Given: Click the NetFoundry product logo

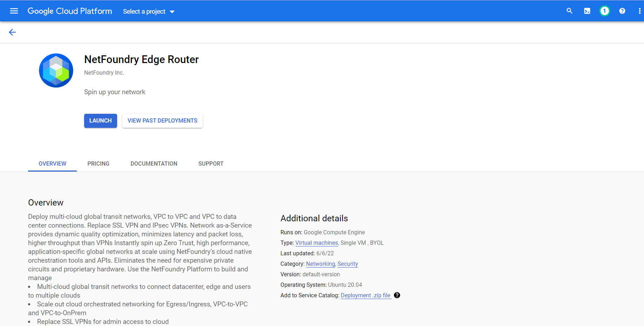Looking at the screenshot, I should tap(56, 70).
